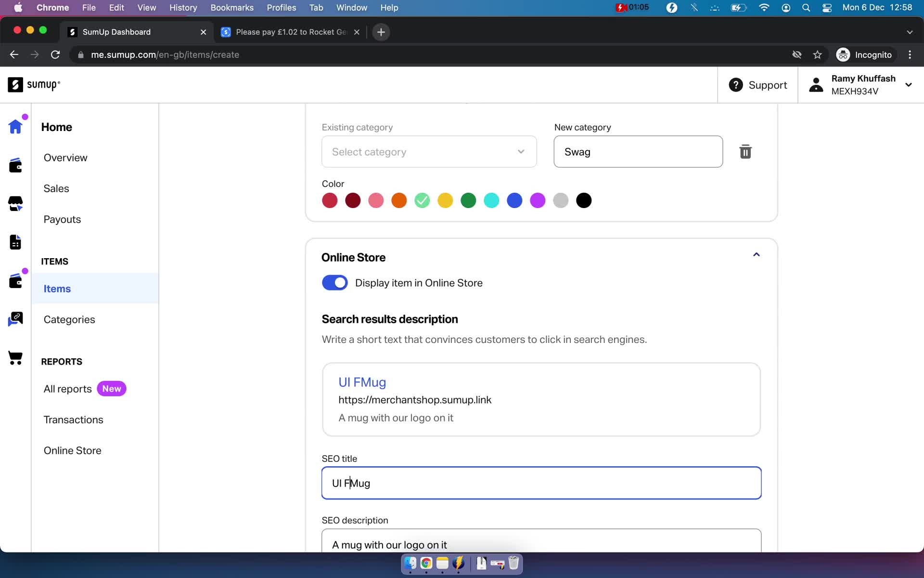Click the delete trash icon for category
Viewport: 924px width, 578px height.
tap(744, 151)
